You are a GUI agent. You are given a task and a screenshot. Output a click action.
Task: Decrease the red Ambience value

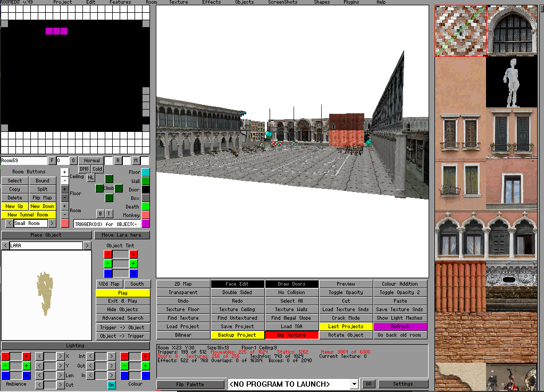click(x=5, y=356)
